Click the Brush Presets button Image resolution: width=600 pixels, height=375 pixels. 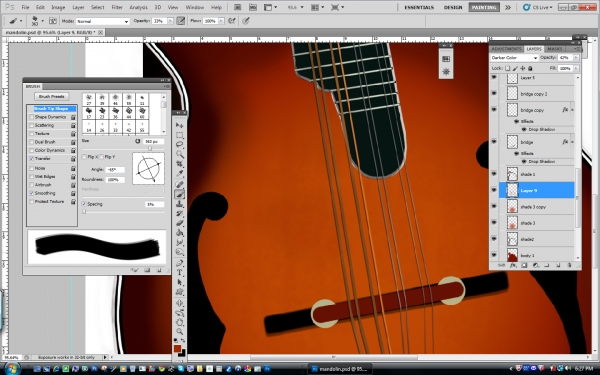tap(52, 96)
